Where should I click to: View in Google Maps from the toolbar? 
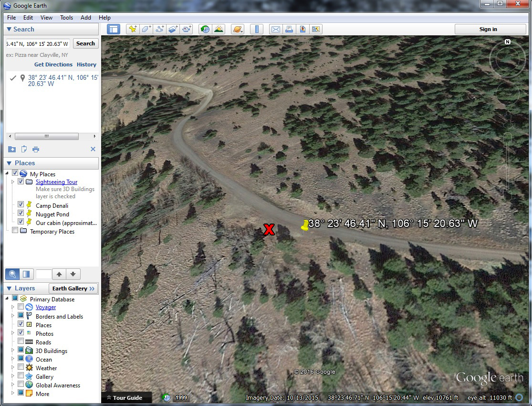315,29
